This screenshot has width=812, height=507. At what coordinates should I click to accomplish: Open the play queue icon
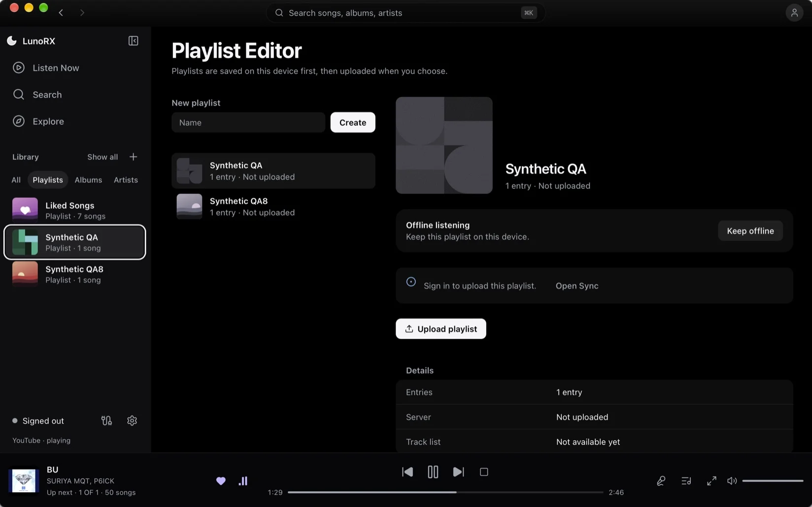[686, 481]
